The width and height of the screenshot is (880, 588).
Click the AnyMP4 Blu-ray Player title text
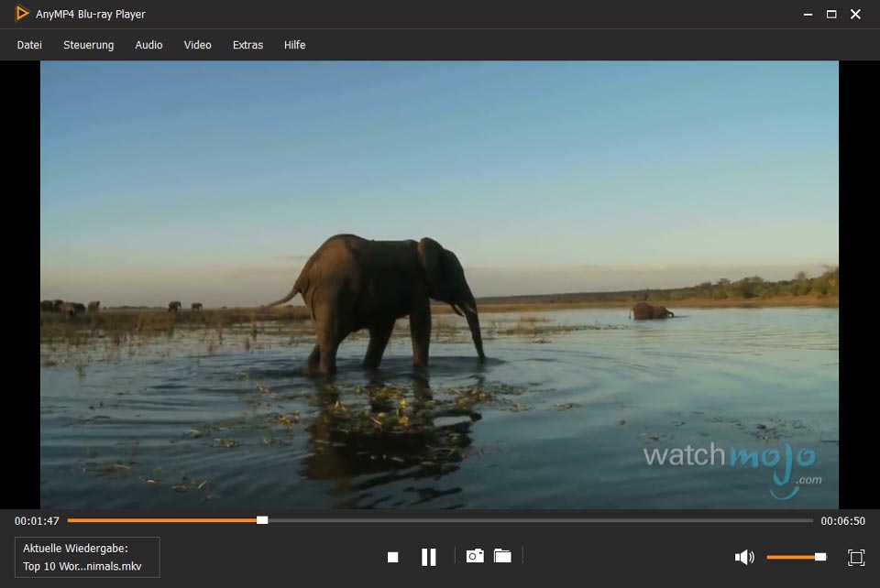point(91,14)
